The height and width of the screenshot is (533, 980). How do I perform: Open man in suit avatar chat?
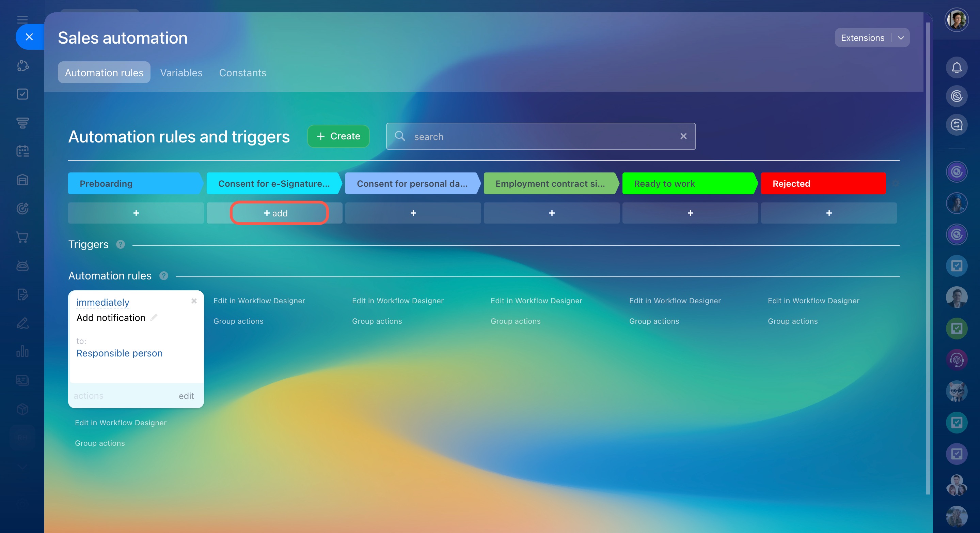tap(957, 297)
